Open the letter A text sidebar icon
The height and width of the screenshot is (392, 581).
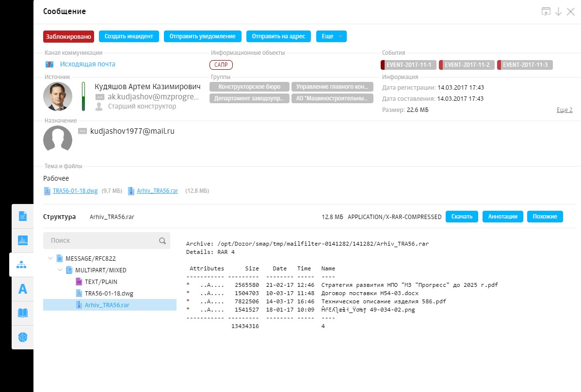click(x=23, y=289)
